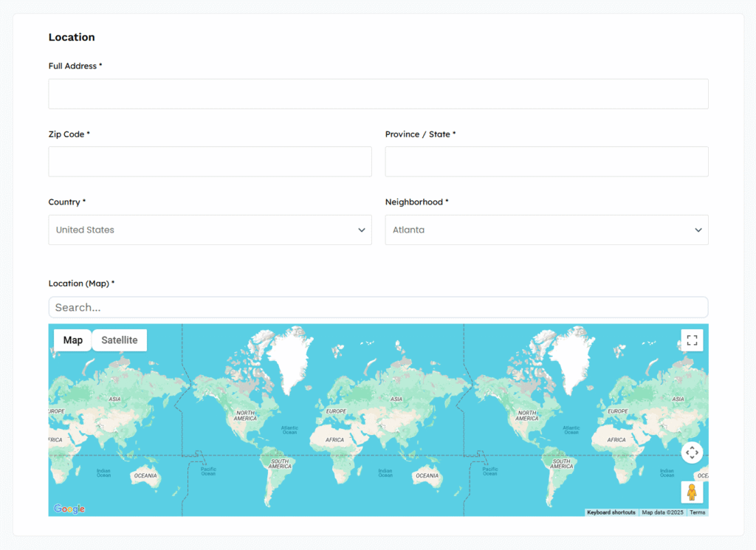Select the Province / State text box
The image size is (756, 550).
tap(546, 162)
